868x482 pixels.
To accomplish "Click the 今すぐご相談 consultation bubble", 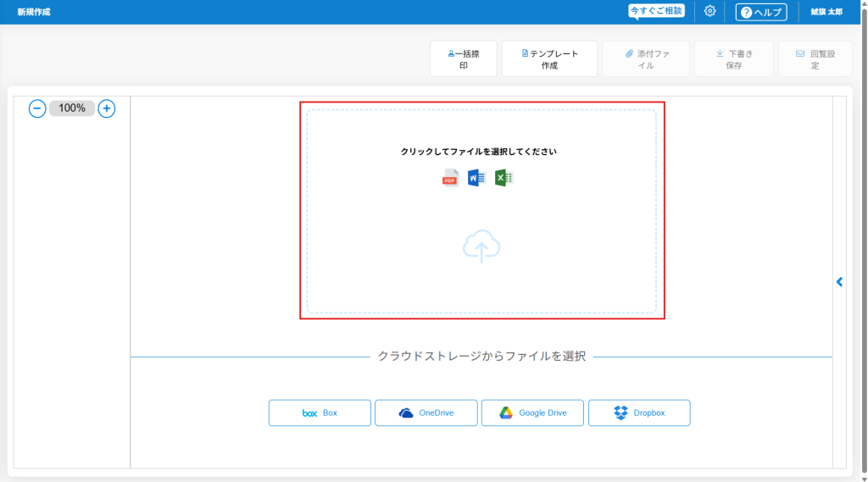I will point(656,11).
